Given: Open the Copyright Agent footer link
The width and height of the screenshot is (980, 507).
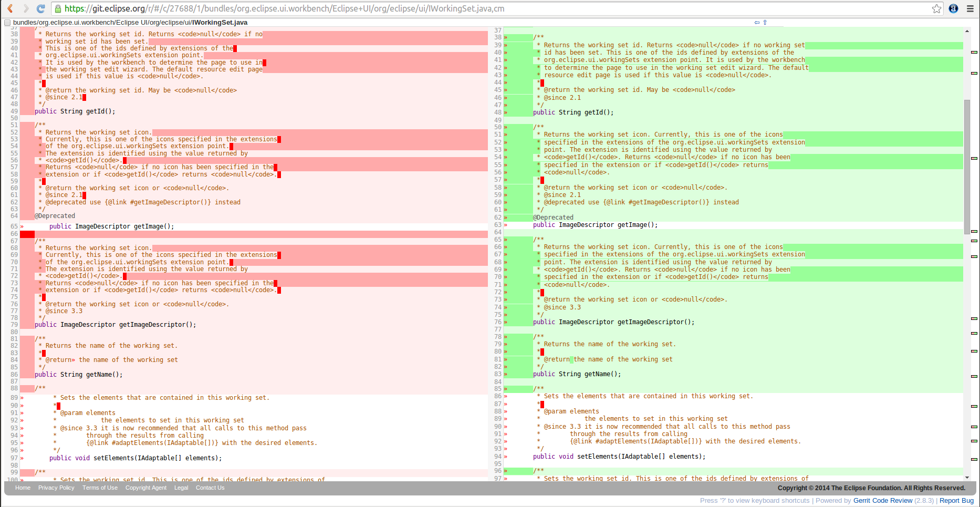Looking at the screenshot, I should (x=145, y=488).
